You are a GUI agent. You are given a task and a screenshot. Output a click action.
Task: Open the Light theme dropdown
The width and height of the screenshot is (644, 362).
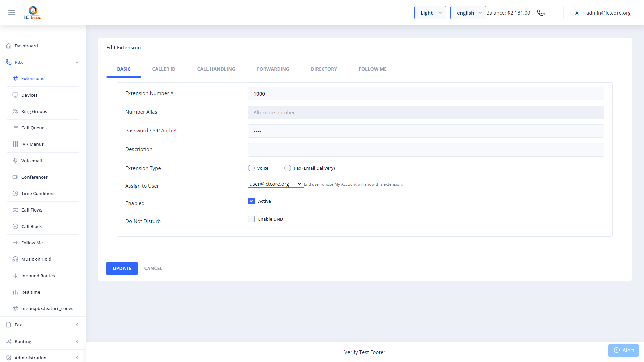click(x=430, y=13)
